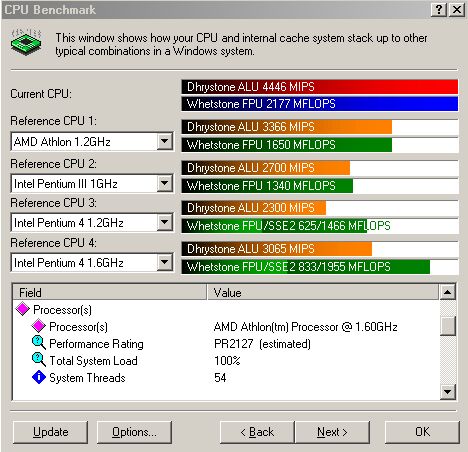Click the list scrollbar up arrow
468x452 pixels.
(x=447, y=292)
